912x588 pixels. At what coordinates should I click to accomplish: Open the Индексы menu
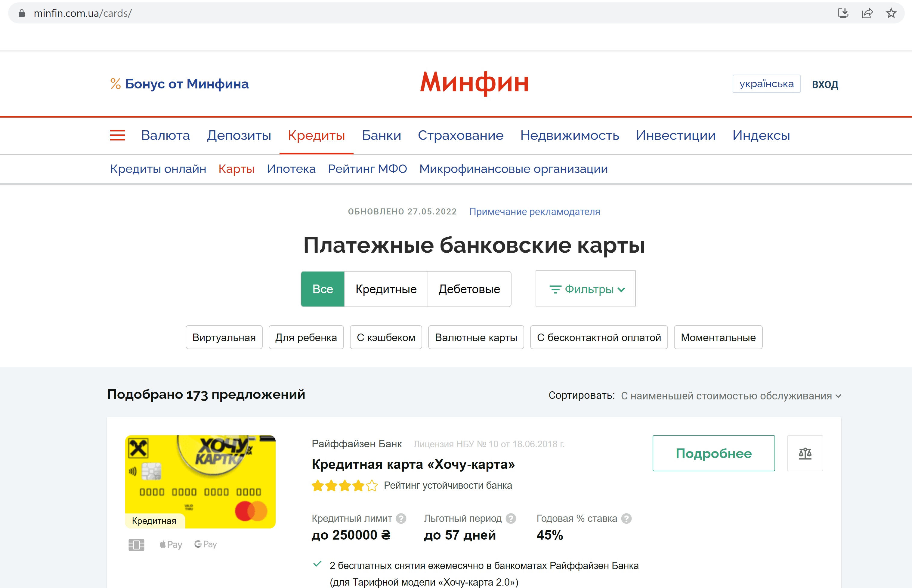(x=761, y=136)
